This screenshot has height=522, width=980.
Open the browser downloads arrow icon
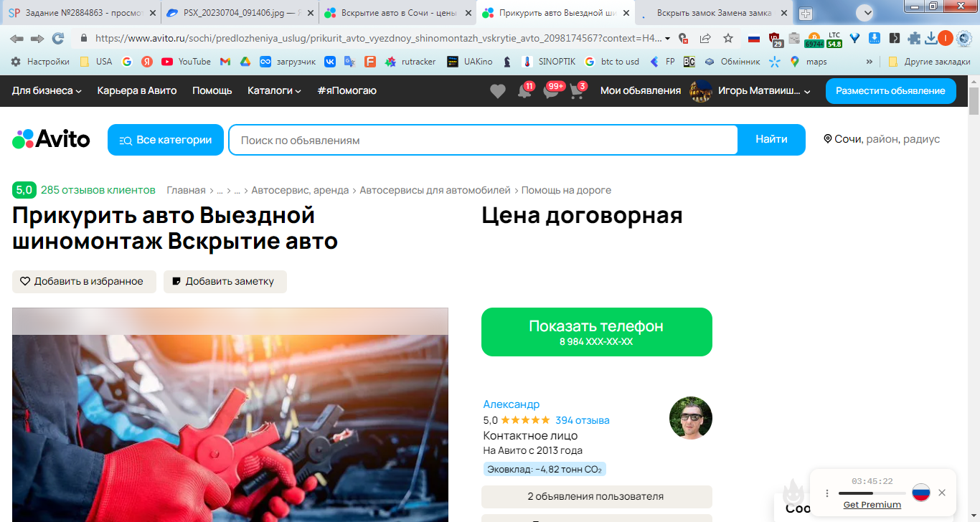pos(931,39)
